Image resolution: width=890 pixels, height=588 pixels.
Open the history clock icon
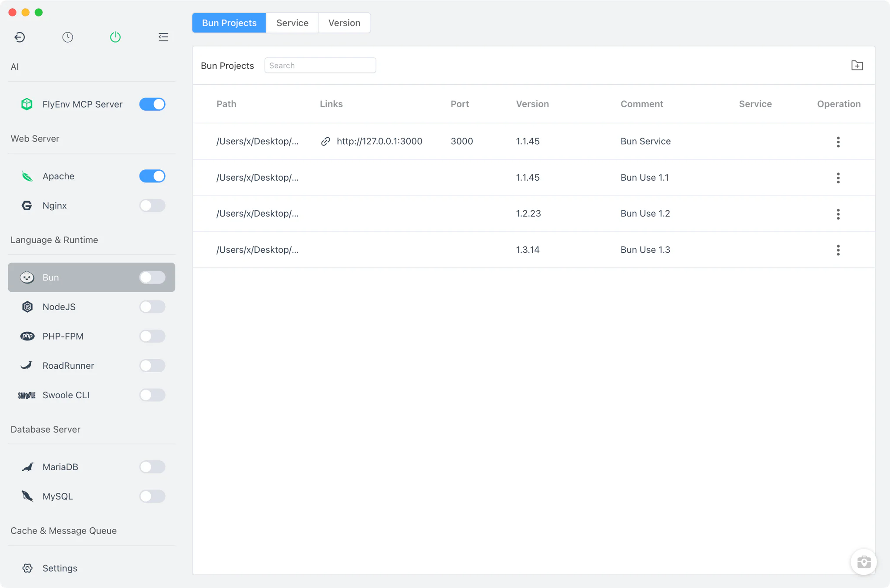pos(67,37)
